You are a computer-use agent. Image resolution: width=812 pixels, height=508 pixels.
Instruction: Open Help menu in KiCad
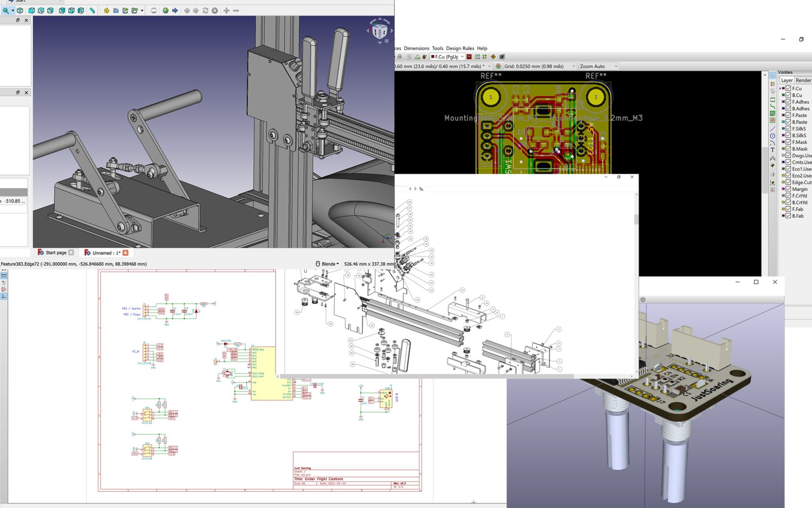(x=482, y=48)
